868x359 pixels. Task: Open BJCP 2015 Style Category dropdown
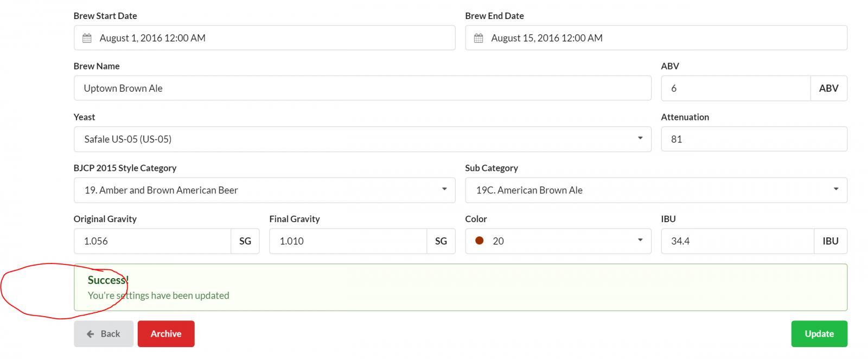click(265, 190)
